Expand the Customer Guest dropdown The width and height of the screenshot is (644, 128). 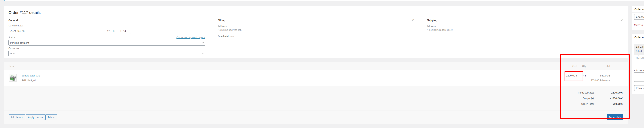pyautogui.click(x=107, y=53)
